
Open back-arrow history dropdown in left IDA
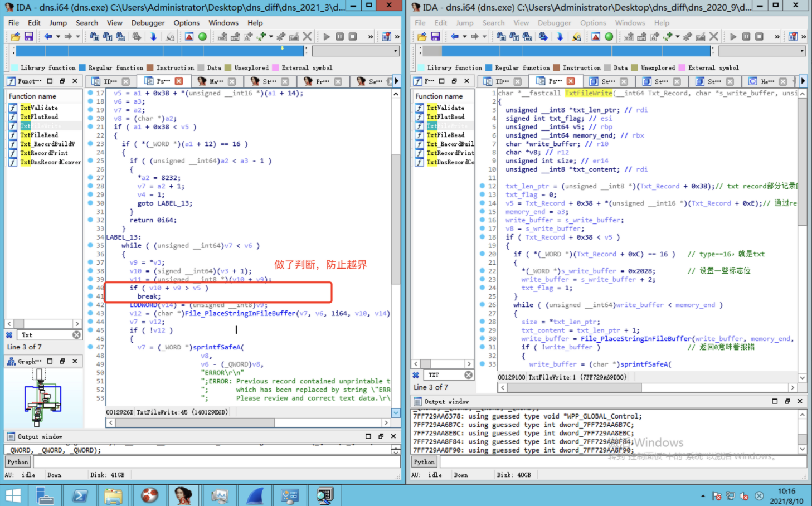pos(57,37)
